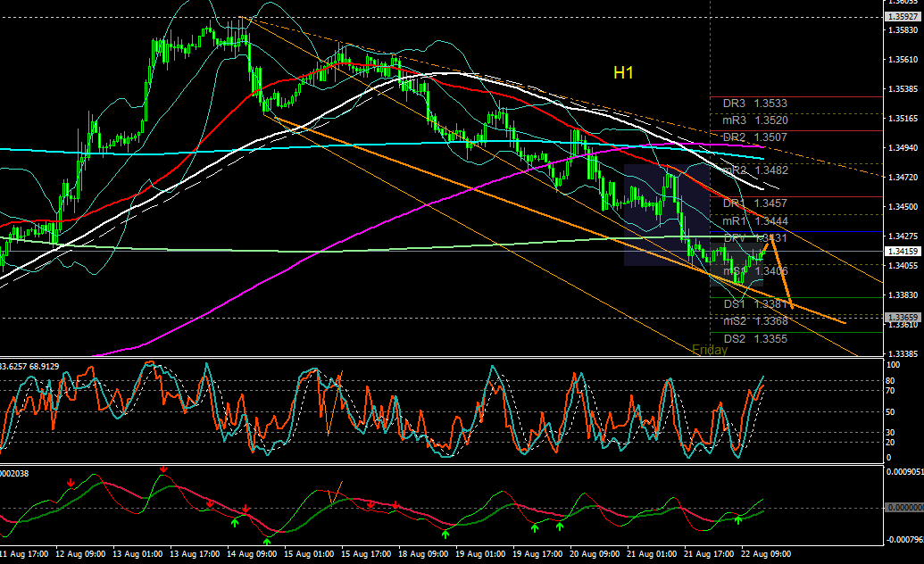
Task: Click the 1.35927 high price tag
Action: pos(903,17)
